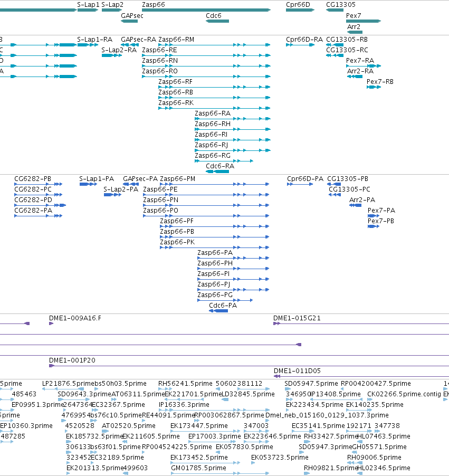Click protein Zasp66-PM label
This screenshot has height=476, width=449.
(178, 179)
